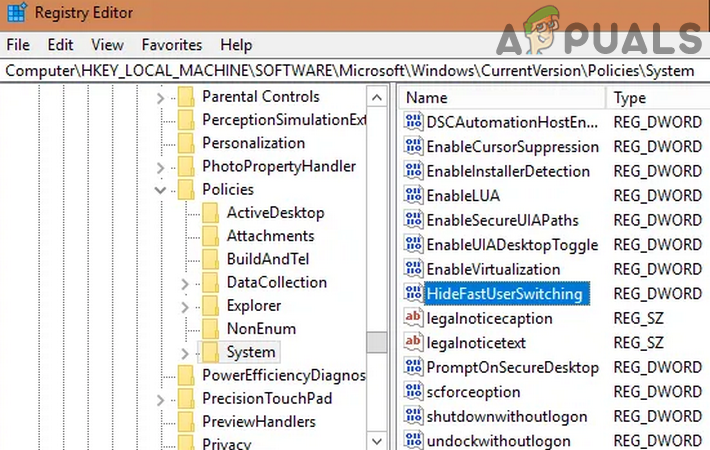Sort values by Type column header
Image resolution: width=710 pixels, height=450 pixels.
[658, 98]
